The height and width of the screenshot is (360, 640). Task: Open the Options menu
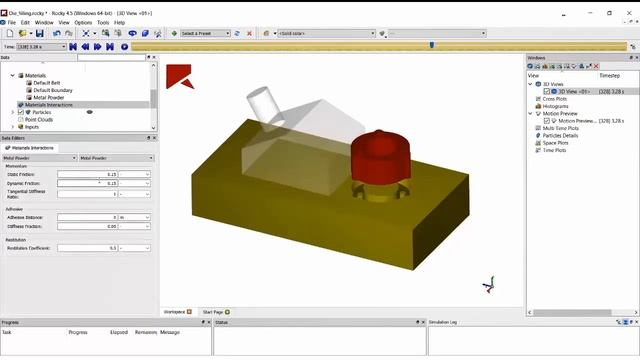coord(83,22)
